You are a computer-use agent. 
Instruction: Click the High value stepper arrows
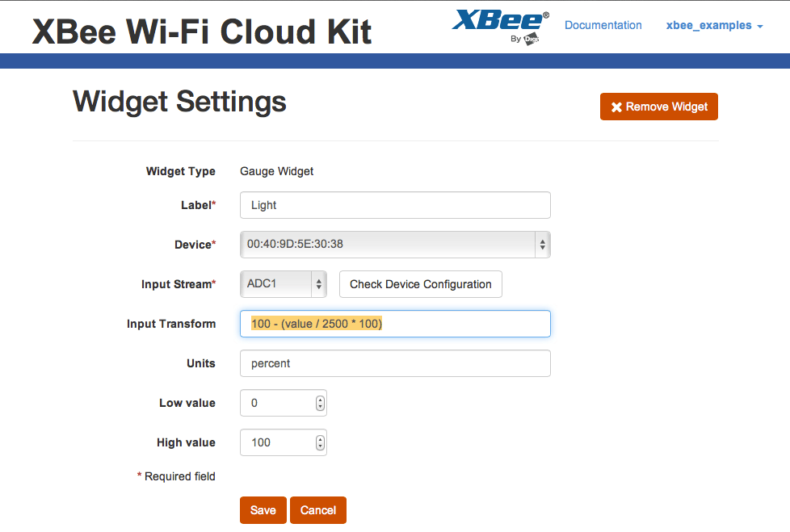pos(320,443)
